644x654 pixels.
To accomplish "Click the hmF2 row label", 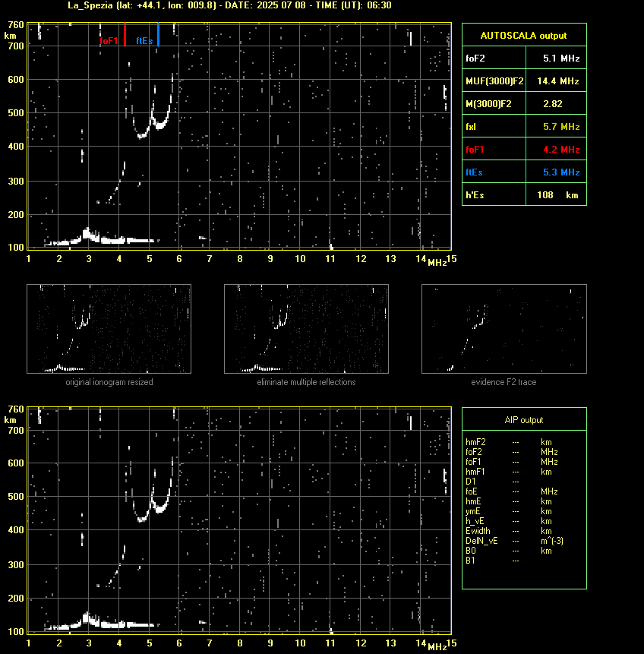I will click(x=475, y=442).
